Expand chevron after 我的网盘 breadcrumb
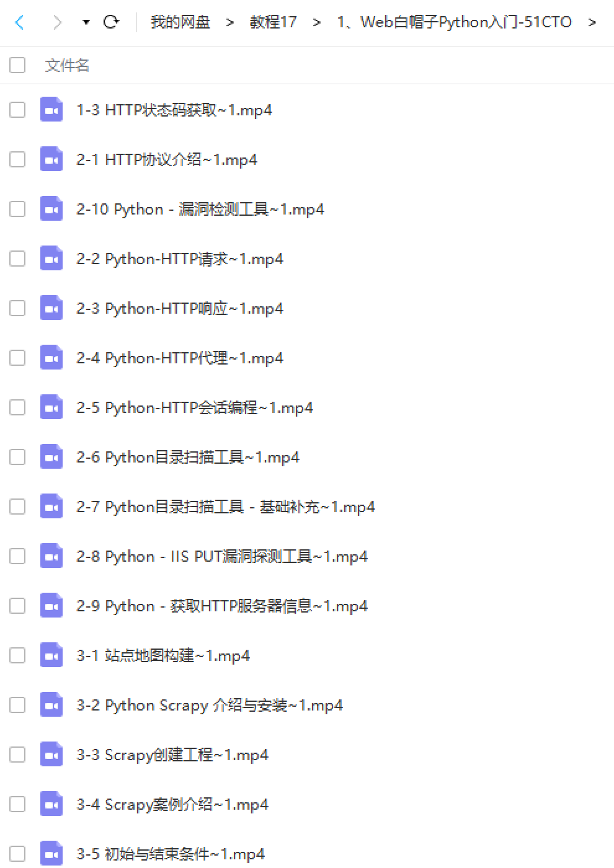The width and height of the screenshot is (614, 868). pyautogui.click(x=230, y=23)
